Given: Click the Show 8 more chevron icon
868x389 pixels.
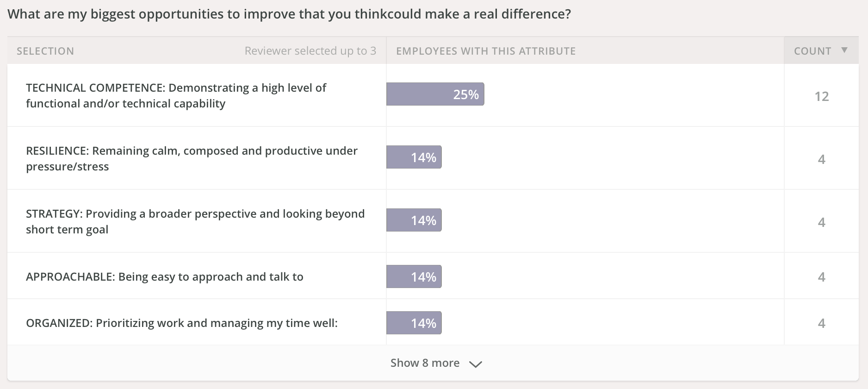Looking at the screenshot, I should (x=475, y=364).
